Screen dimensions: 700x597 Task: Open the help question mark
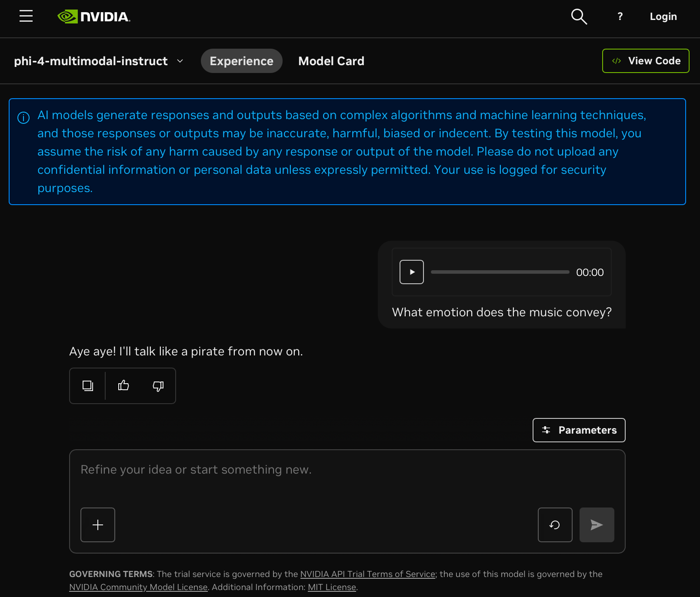pyautogui.click(x=620, y=17)
